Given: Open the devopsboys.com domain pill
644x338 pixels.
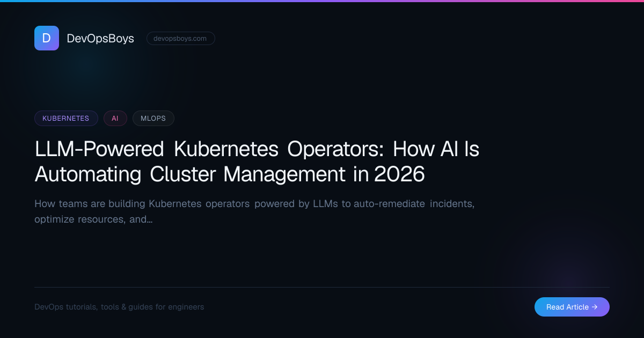Looking at the screenshot, I should click(x=181, y=38).
